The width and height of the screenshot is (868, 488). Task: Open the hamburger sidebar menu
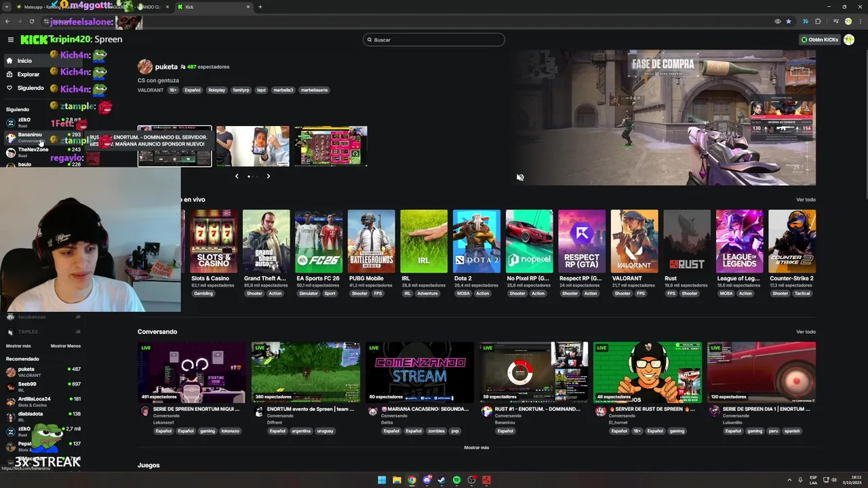click(10, 40)
